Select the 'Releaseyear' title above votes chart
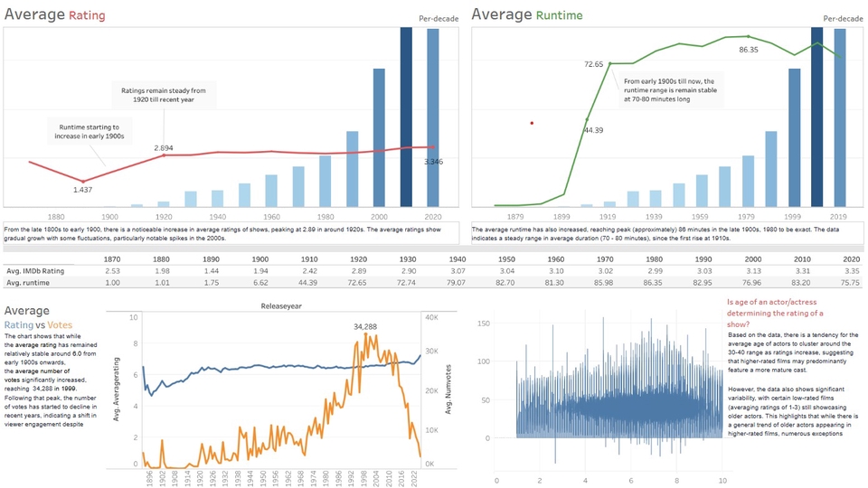 click(279, 306)
